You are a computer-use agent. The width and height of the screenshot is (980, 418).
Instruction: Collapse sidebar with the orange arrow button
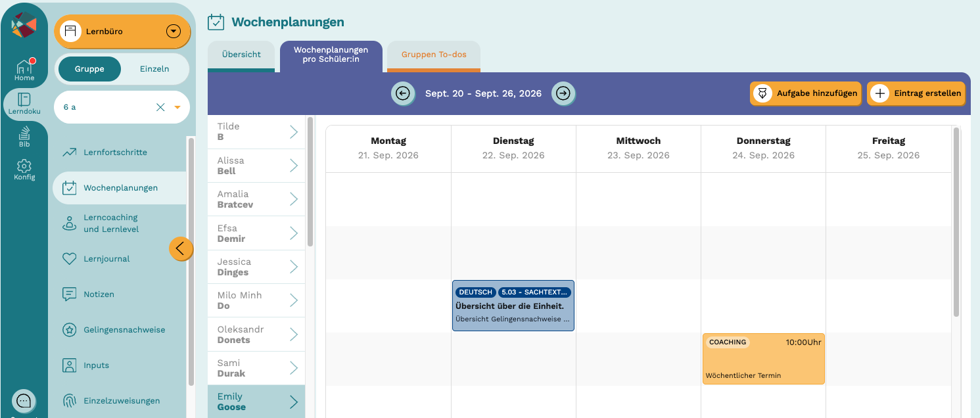181,248
